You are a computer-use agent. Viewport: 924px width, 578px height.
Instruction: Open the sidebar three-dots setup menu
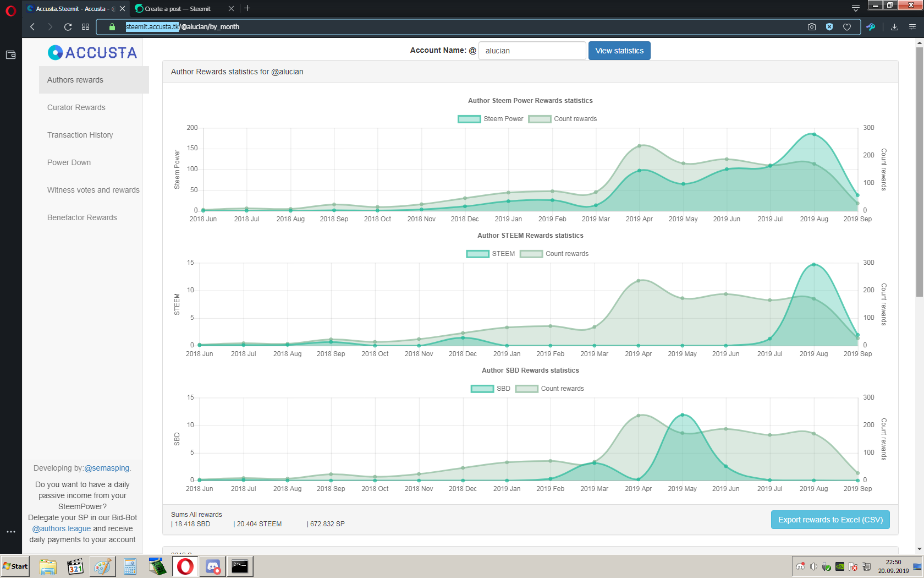(10, 532)
